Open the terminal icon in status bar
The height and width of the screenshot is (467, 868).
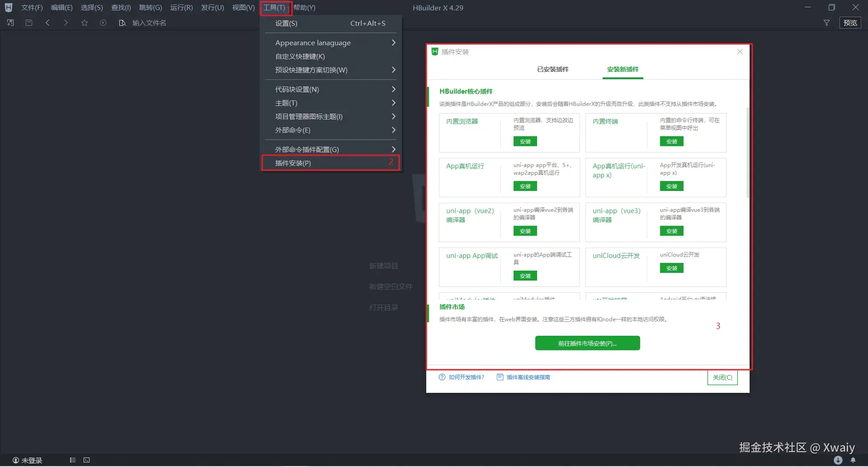[87, 460]
